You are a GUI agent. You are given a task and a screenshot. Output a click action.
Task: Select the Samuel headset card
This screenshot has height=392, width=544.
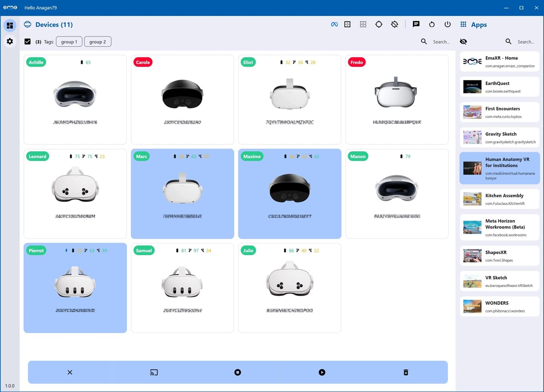(182, 288)
